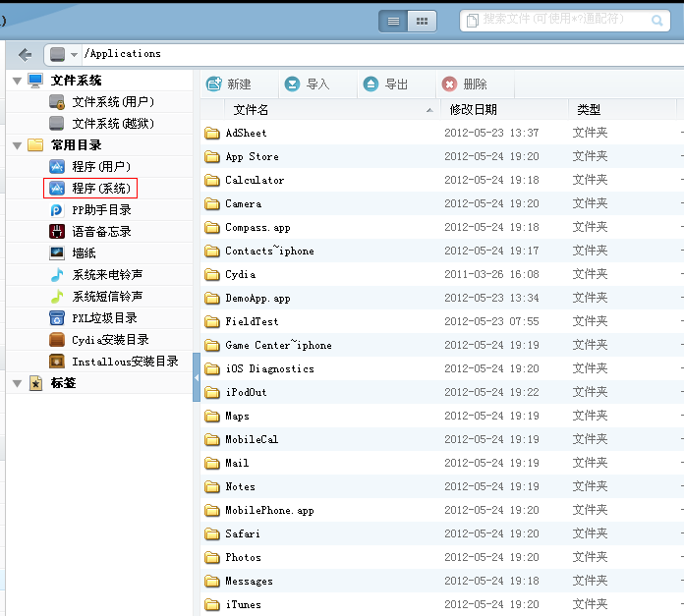Screen dimensions: 684x616
Task: Click the 导出 export button
Action: 385,84
